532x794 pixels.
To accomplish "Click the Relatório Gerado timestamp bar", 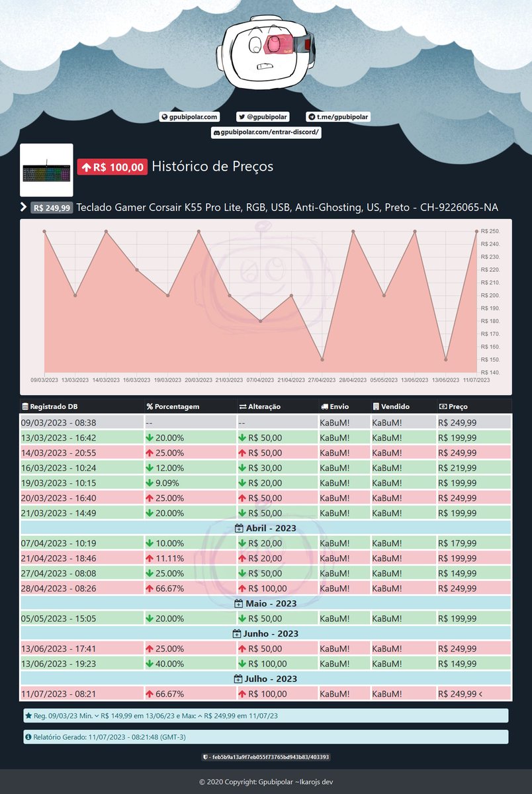I will pos(266,736).
